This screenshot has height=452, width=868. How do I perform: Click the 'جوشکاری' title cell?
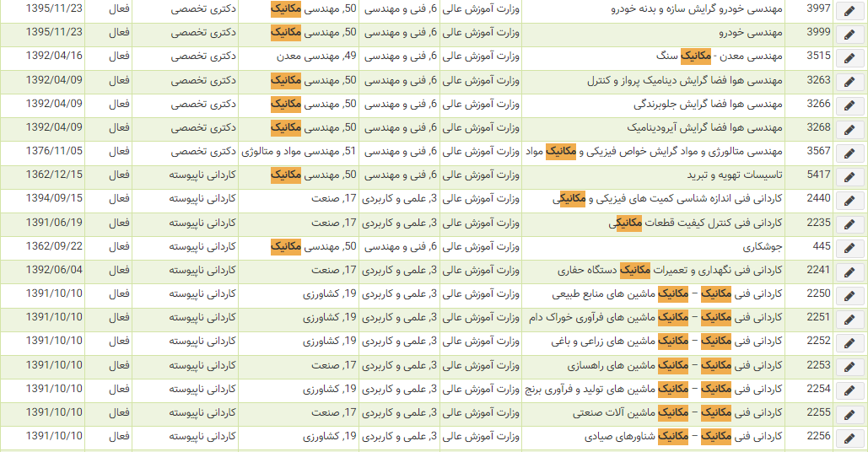tap(763, 246)
